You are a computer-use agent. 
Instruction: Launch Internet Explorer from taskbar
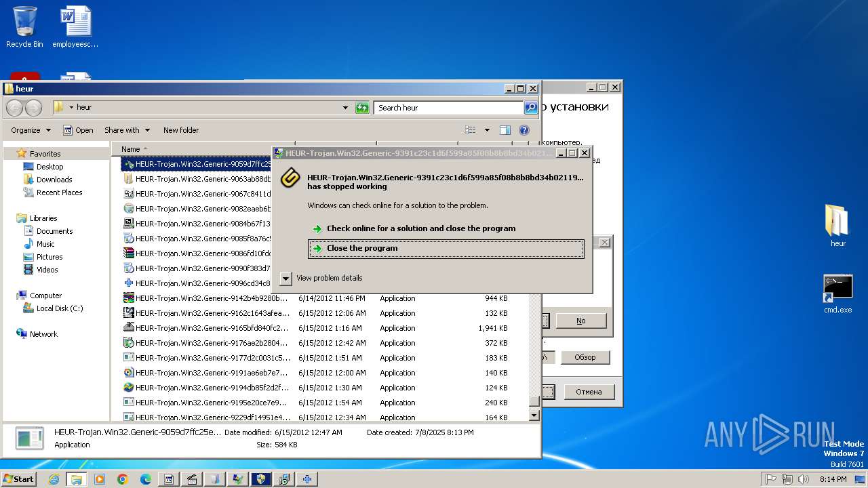coord(54,479)
